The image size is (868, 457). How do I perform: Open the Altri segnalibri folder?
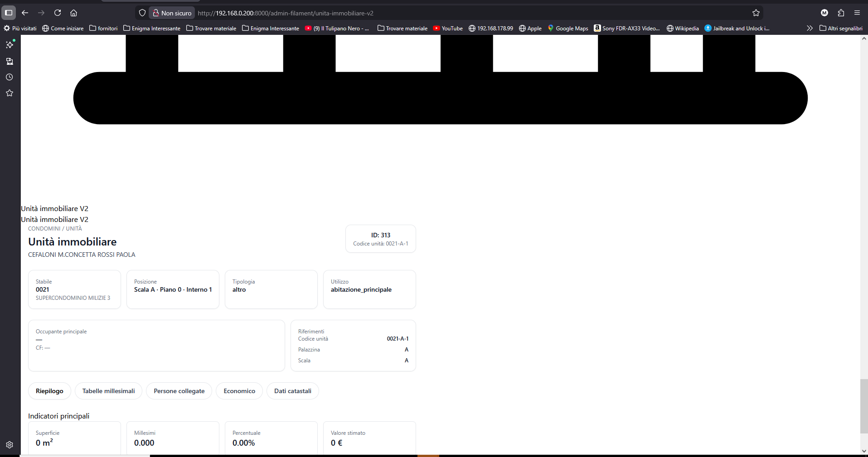click(x=841, y=28)
